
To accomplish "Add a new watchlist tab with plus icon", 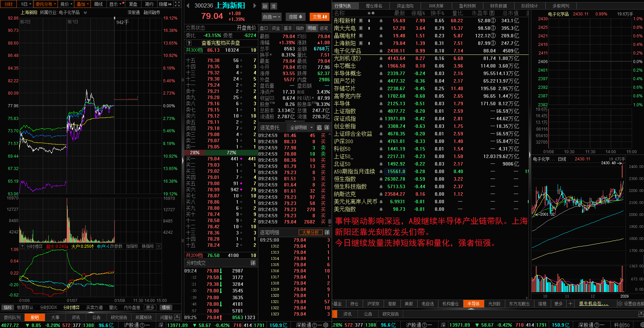I will point(570,304).
